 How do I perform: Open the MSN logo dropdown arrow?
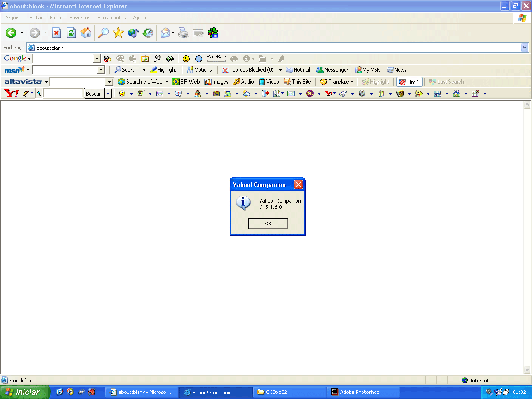pos(28,70)
